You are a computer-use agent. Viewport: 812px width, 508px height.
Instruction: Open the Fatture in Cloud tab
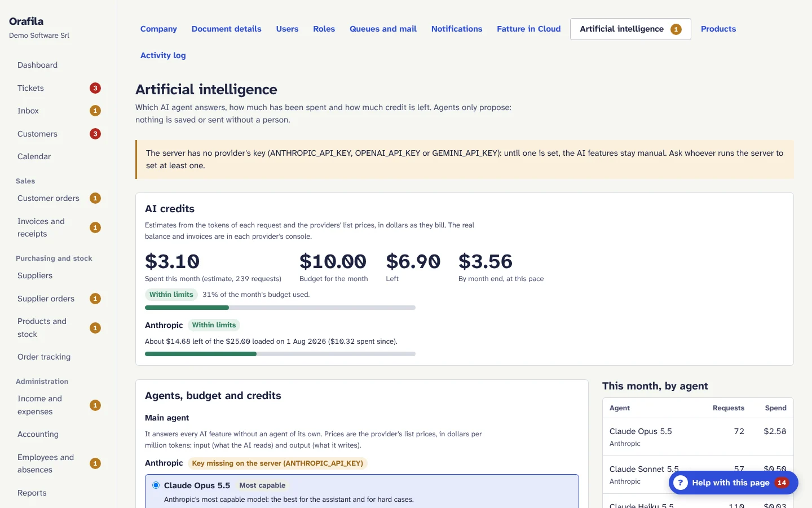point(529,29)
